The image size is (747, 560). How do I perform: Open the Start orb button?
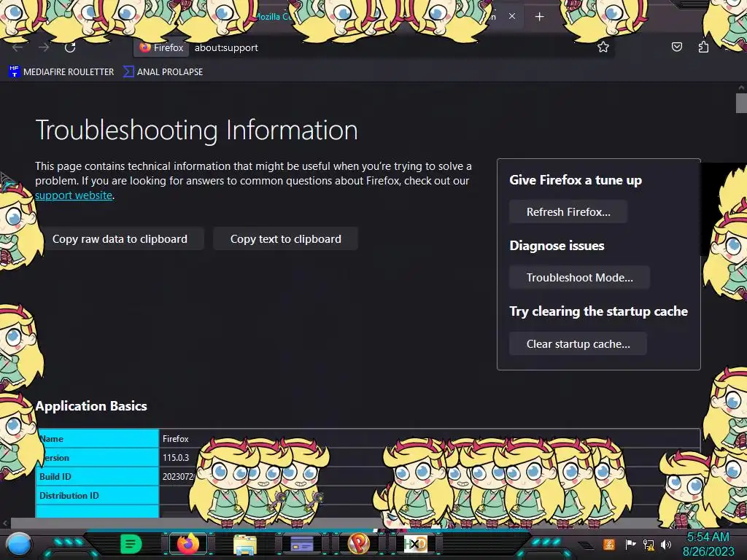pyautogui.click(x=19, y=544)
